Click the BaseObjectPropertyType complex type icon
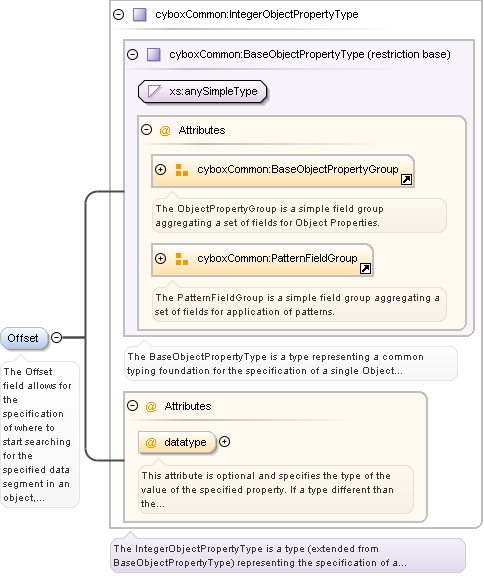This screenshot has height=576, width=484. 153,55
